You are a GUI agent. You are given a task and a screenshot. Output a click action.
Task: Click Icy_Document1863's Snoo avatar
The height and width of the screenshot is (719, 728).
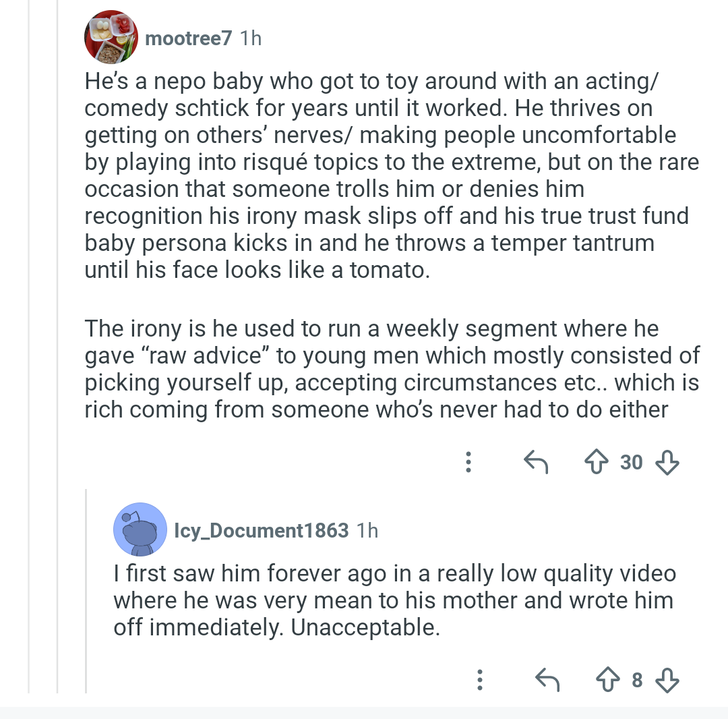coord(140,530)
